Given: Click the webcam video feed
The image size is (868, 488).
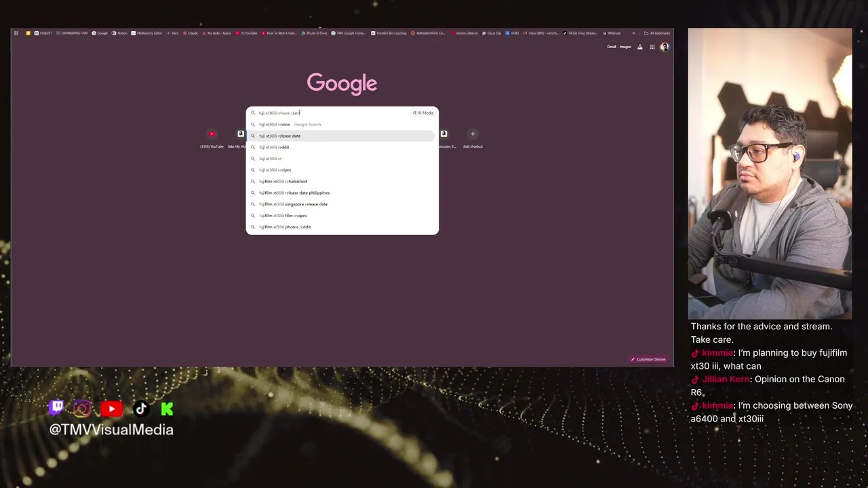Looking at the screenshot, I should (770, 174).
